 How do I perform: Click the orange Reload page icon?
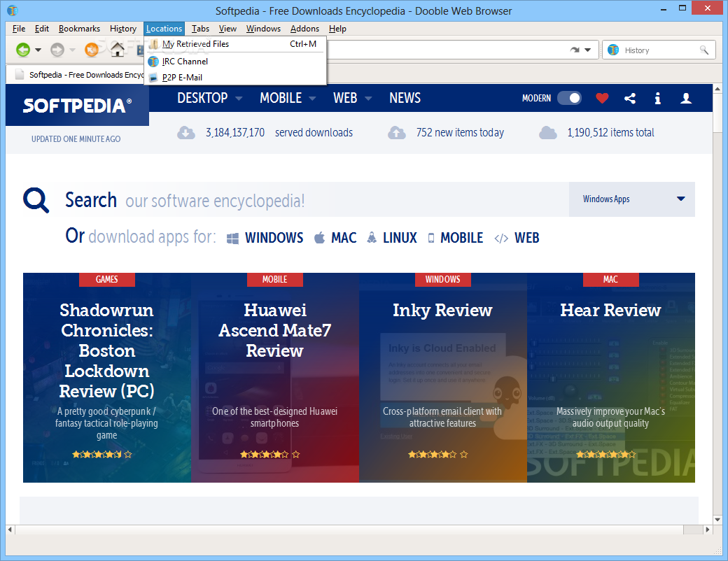[x=92, y=49]
